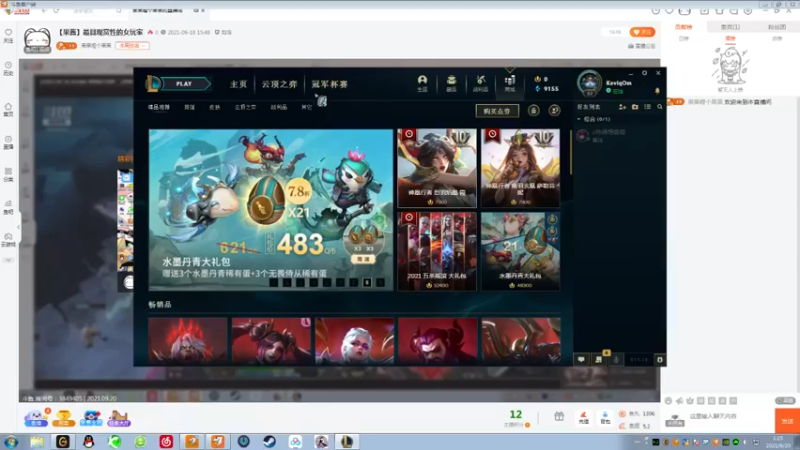The image size is (800, 450).
Task: Expand the left sidebar chevron below 云游戏
Action: tap(8, 260)
